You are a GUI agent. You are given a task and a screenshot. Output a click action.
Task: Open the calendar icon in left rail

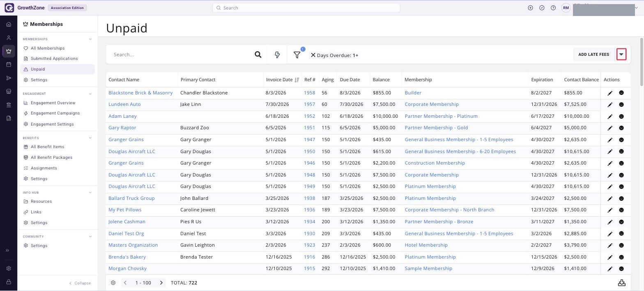9,64
